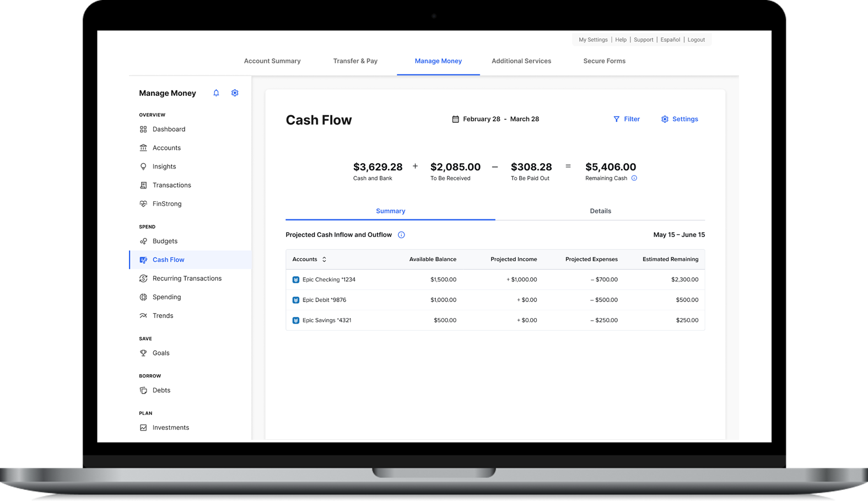Click the Epic Savings *4321 account name
Viewport: 868px width, 501px height.
(327, 320)
